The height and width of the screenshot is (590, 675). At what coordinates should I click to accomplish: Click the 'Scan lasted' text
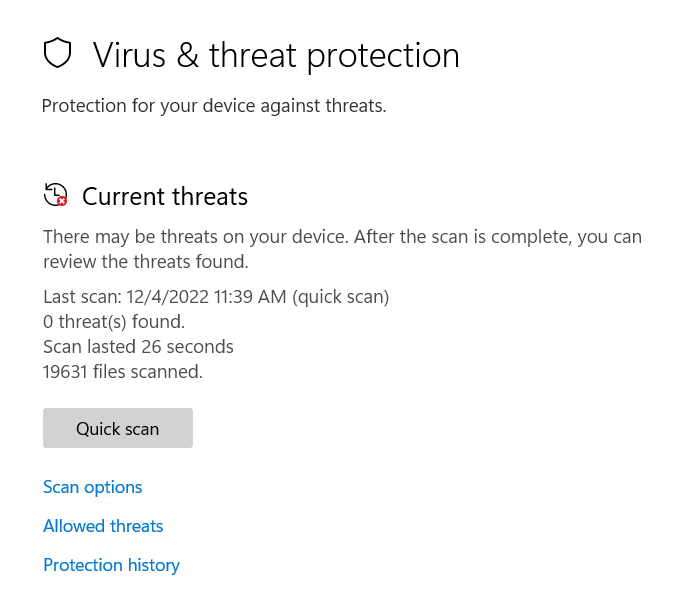coord(89,347)
